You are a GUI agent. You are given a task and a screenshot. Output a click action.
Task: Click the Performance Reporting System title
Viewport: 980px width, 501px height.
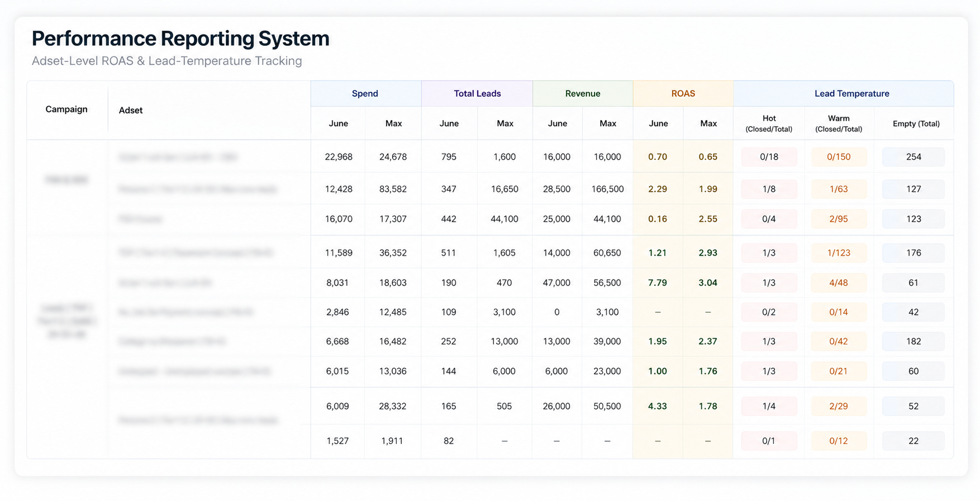click(x=180, y=39)
